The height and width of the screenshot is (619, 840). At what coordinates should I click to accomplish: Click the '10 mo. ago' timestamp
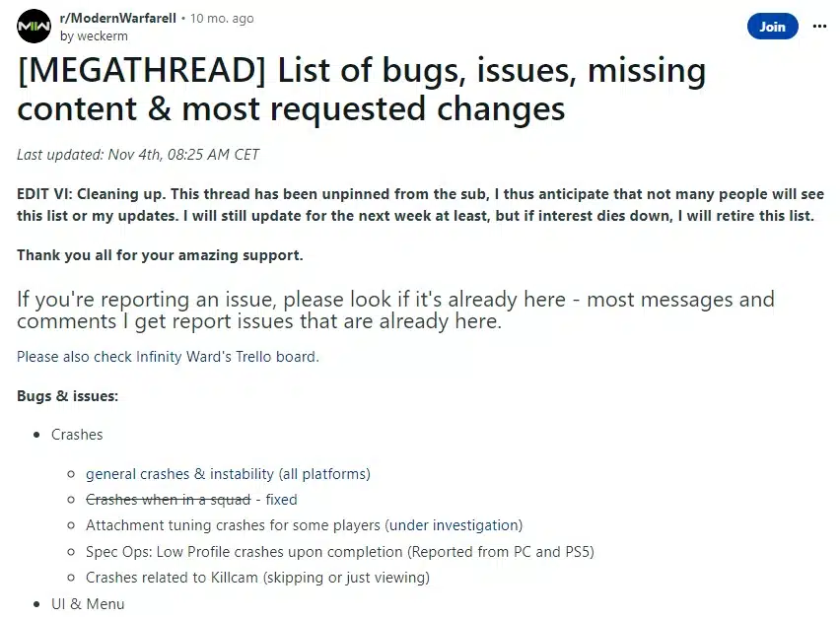[x=222, y=18]
